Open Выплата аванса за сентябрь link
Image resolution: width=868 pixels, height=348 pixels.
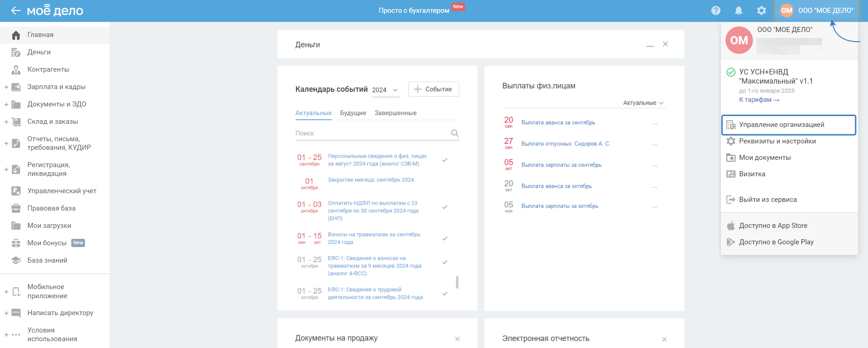[x=558, y=123]
